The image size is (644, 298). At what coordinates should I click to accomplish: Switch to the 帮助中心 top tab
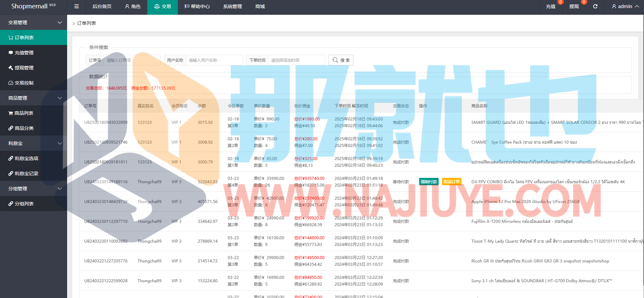197,6
